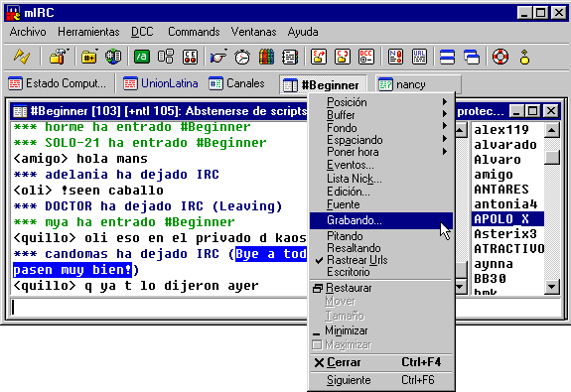Screen dimensions: 571x392
Task: Select Cerrar Ctrl+F4 in the context menu
Action: click(x=381, y=362)
